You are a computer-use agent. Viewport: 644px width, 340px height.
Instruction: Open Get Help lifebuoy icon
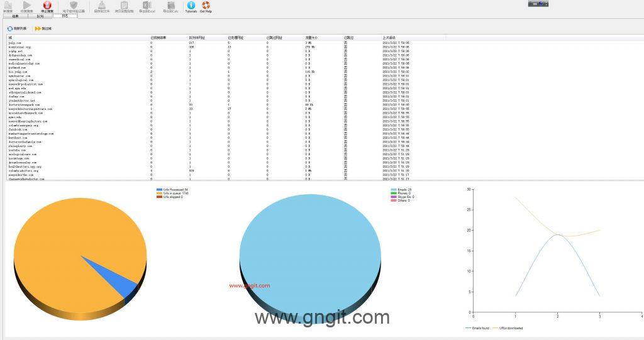[x=206, y=6]
